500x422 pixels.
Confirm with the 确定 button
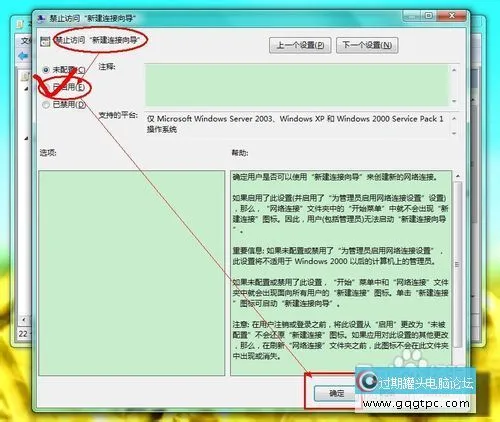pos(336,393)
